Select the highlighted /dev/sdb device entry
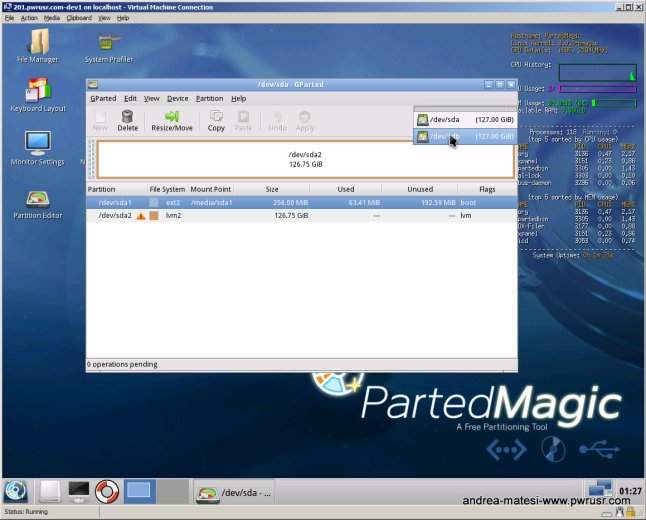The image size is (646, 520). click(465, 136)
